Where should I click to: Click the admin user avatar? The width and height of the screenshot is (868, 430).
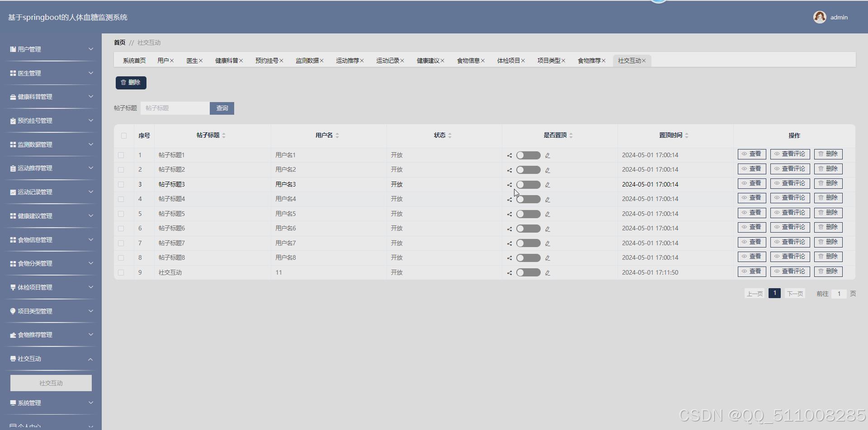(x=819, y=17)
